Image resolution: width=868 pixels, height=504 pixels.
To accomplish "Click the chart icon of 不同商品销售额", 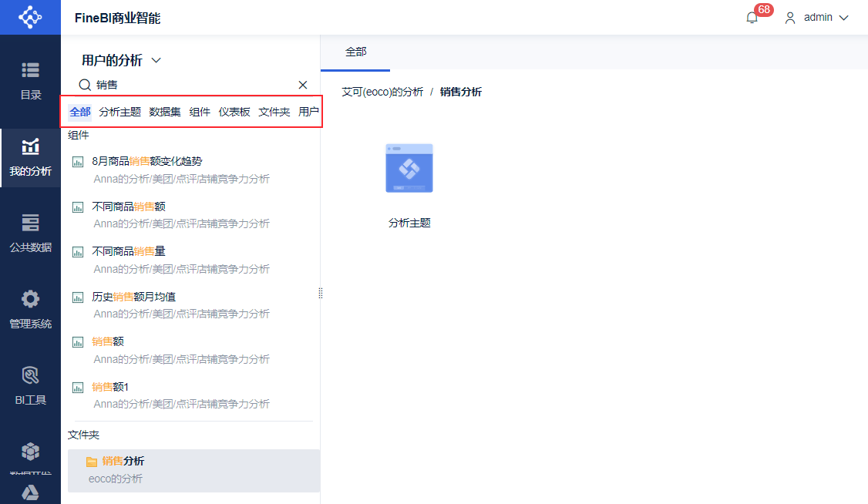I will tap(78, 207).
